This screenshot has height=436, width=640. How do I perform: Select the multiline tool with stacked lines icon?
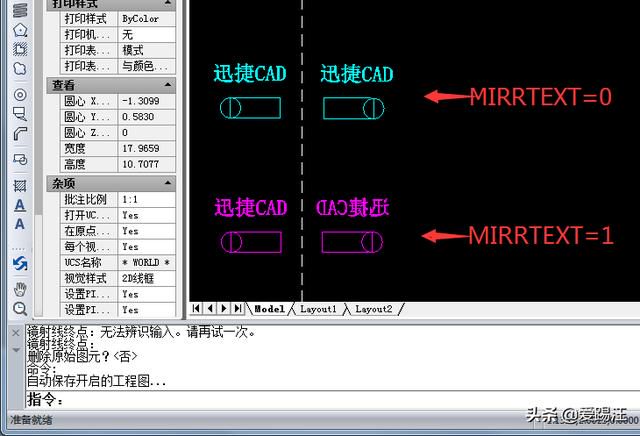20,10
